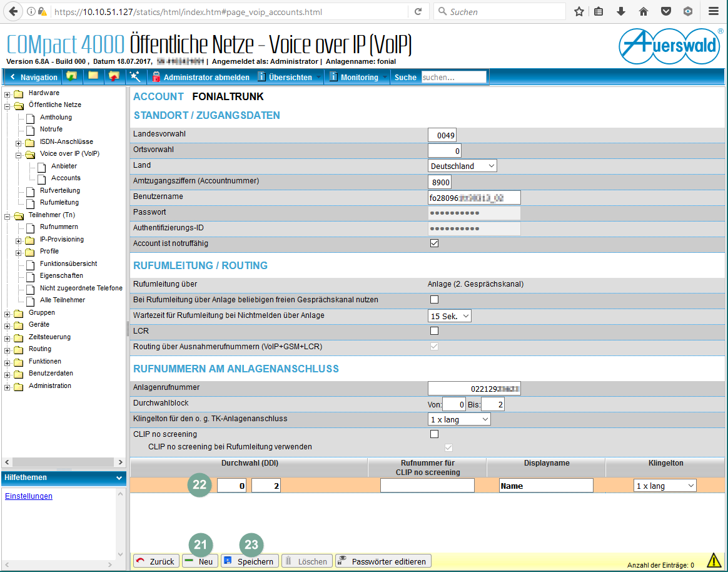
Task: Click the plain yellow folder toolbar icon
Action: [93, 76]
